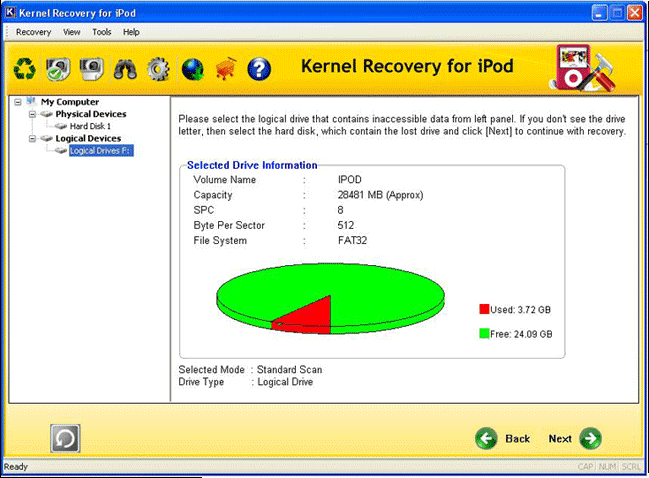
Task: Click the SCRL indicator in status bar
Action: coord(631,467)
